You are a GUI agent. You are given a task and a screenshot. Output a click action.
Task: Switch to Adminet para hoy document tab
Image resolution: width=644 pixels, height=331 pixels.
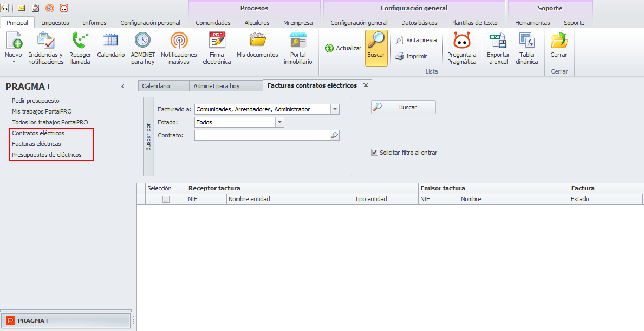226,86
